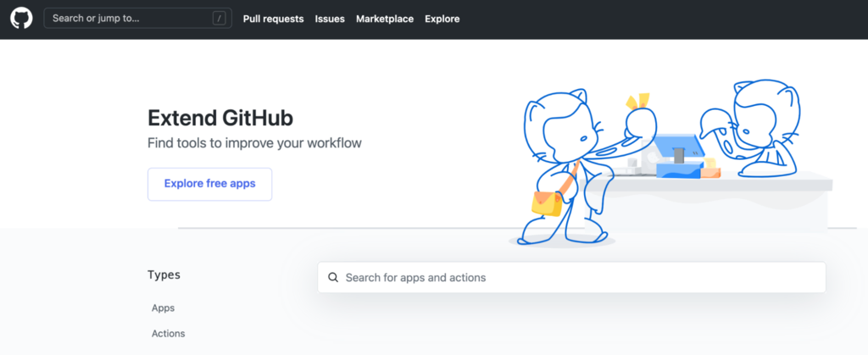Click the walking Octocat carrying a bag

coord(559,161)
